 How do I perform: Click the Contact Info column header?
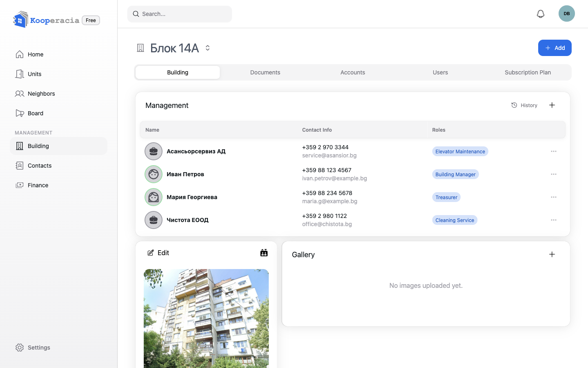pos(317,130)
